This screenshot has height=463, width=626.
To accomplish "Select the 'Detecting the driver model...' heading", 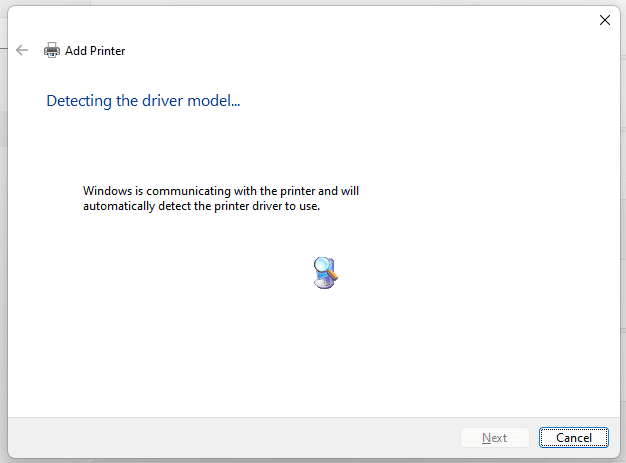I will pos(143,101).
